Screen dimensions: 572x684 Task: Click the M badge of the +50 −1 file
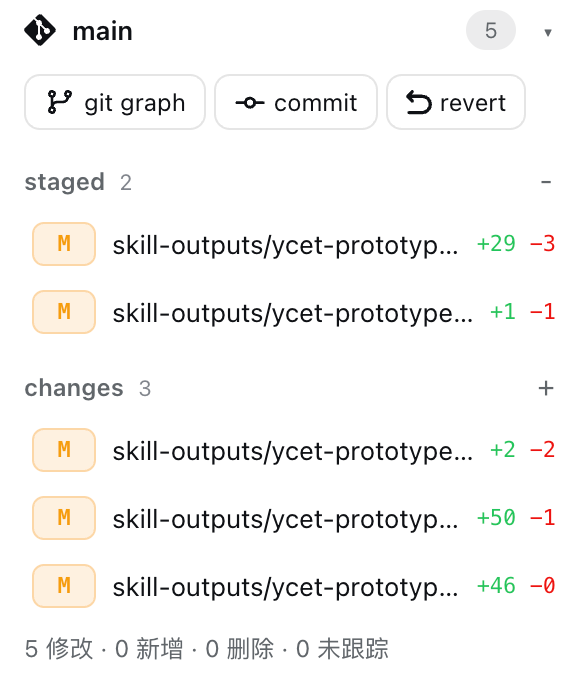pyautogui.click(x=64, y=518)
